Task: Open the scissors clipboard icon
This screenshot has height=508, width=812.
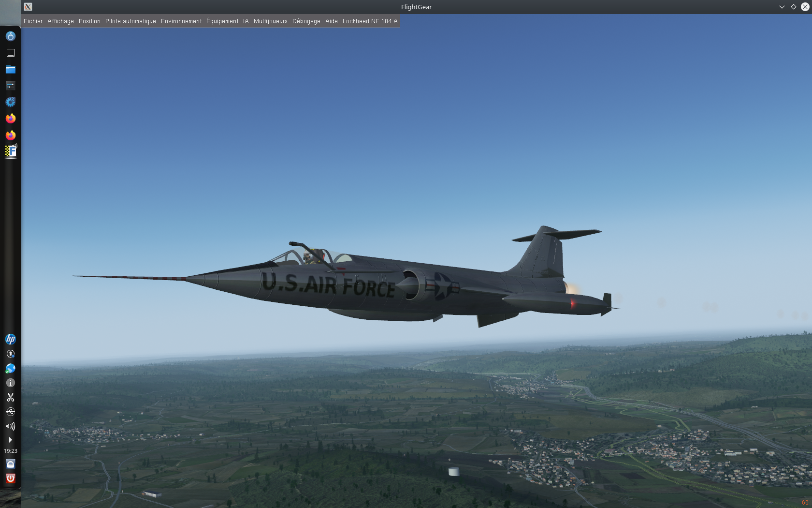Action: pyautogui.click(x=10, y=397)
